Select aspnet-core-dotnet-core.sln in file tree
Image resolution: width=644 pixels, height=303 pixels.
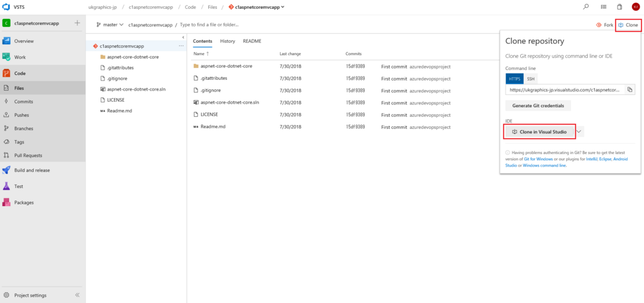[x=136, y=89]
